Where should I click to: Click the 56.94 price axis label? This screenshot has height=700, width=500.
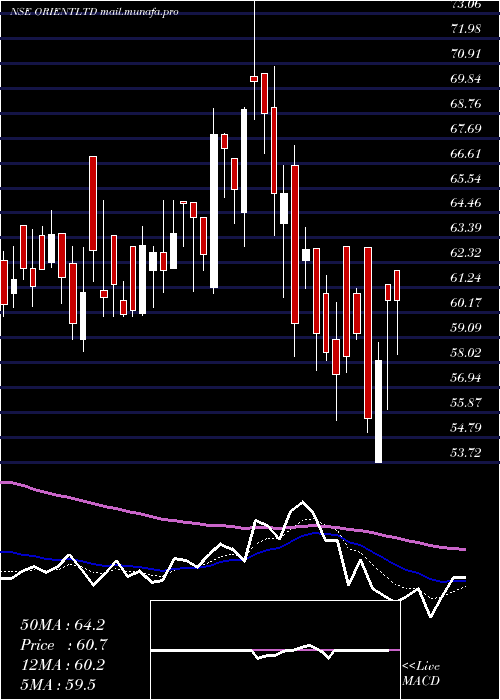coord(467,378)
